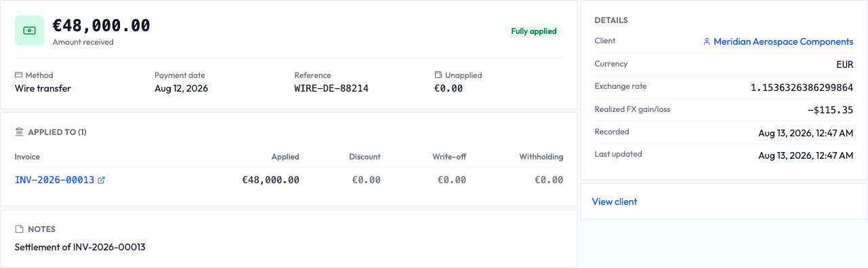Image resolution: width=868 pixels, height=268 pixels.
Task: Click the person icon beside Meridian Aerospace Components
Action: (707, 42)
